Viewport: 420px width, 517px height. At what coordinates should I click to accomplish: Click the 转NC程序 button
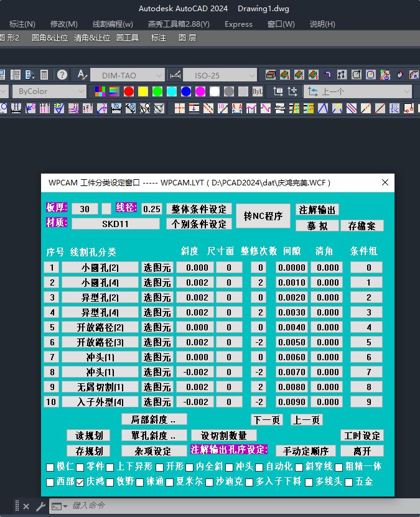(263, 216)
